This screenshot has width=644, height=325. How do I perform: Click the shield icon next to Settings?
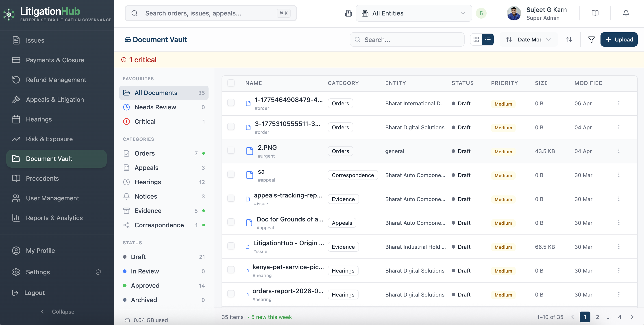(x=98, y=272)
